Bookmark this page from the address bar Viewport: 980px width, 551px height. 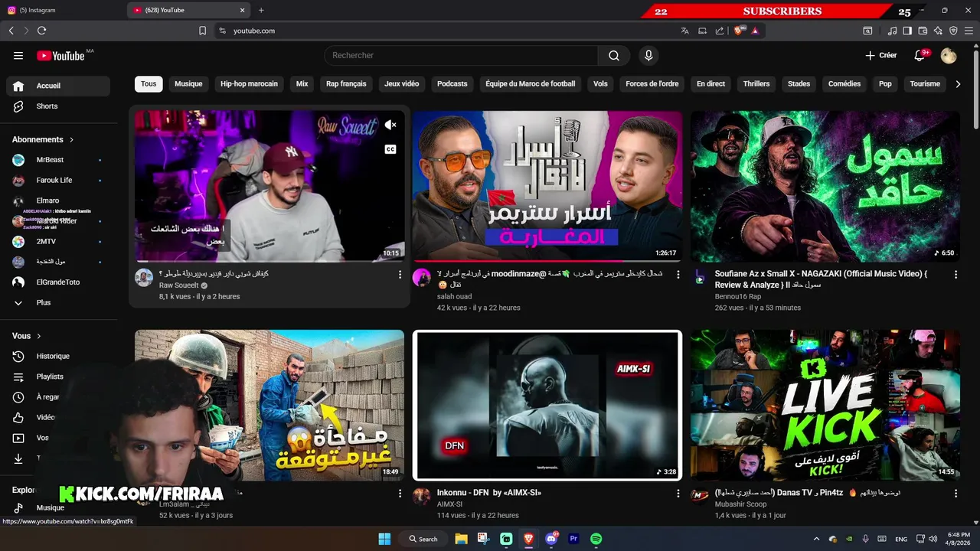(202, 31)
